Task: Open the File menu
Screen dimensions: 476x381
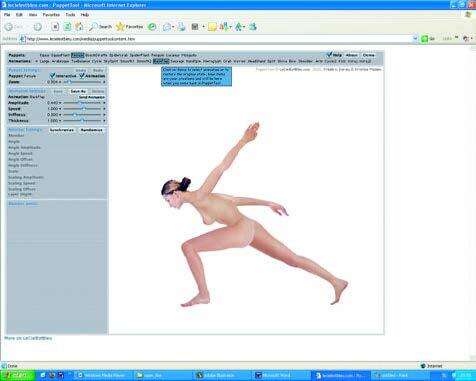Action: (x=7, y=15)
